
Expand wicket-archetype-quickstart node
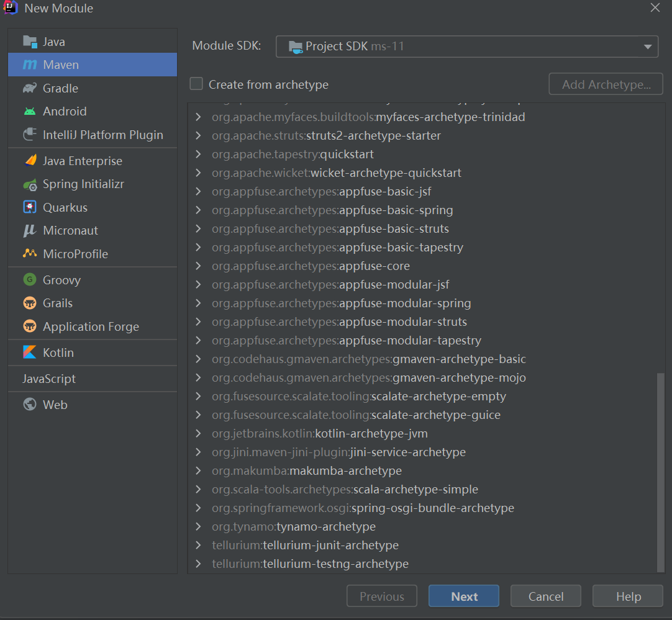(198, 173)
